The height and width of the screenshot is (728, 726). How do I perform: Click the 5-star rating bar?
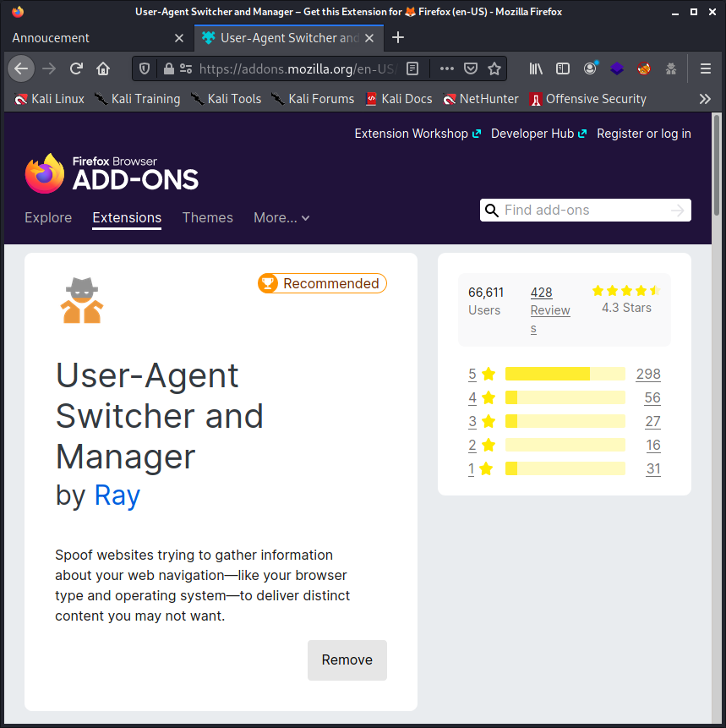tap(565, 374)
